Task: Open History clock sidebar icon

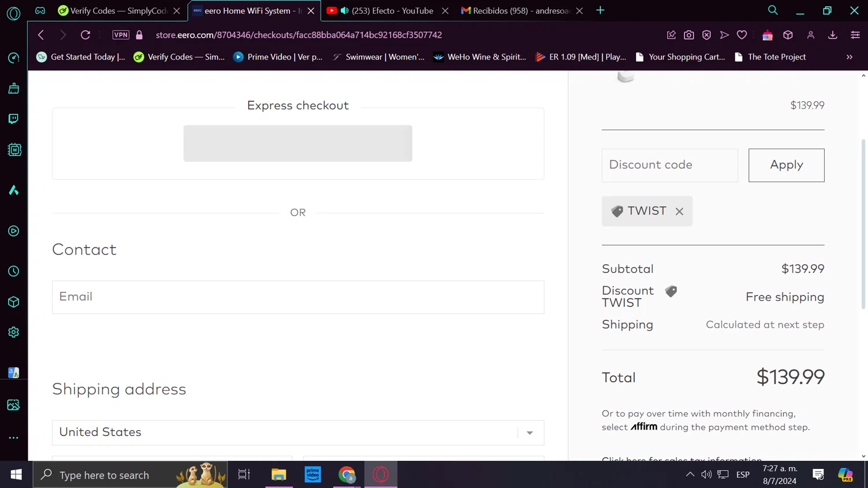Action: pyautogui.click(x=13, y=271)
